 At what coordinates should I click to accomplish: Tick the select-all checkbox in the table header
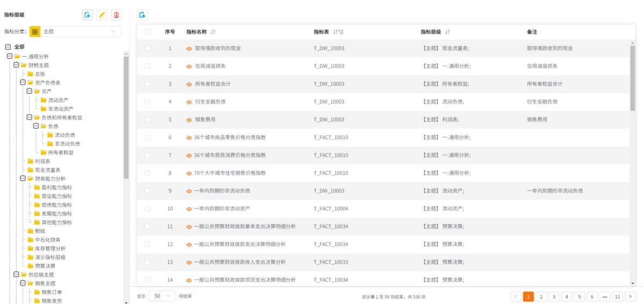147,32
